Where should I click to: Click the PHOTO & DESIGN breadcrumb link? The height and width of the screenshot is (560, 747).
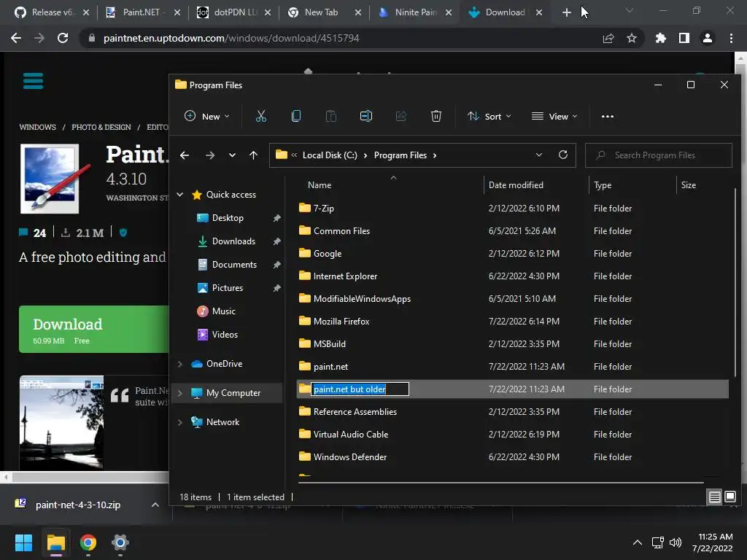pyautogui.click(x=101, y=127)
